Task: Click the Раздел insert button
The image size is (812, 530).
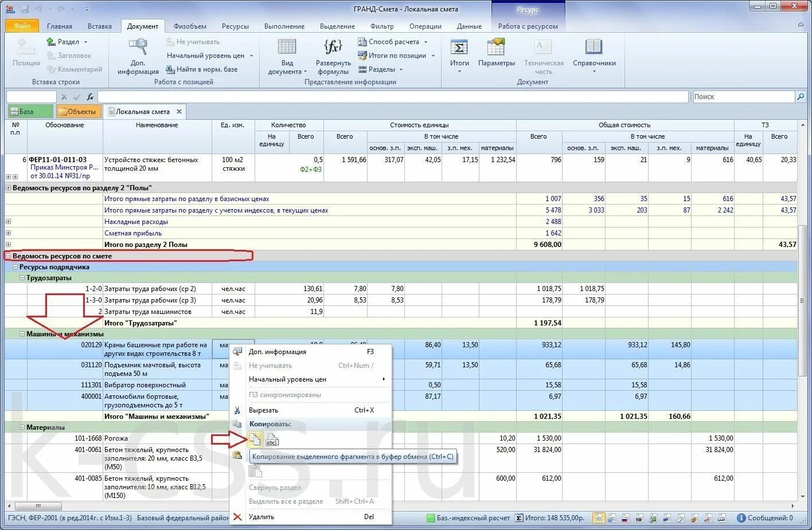Action: (x=67, y=42)
